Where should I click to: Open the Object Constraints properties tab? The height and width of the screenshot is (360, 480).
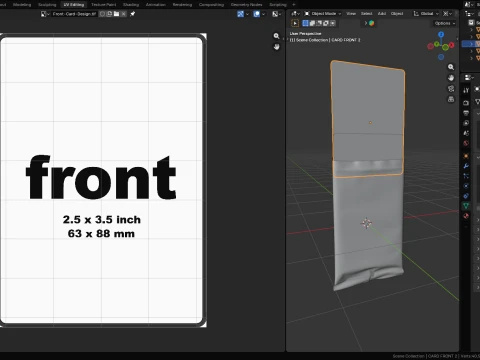coord(466,196)
